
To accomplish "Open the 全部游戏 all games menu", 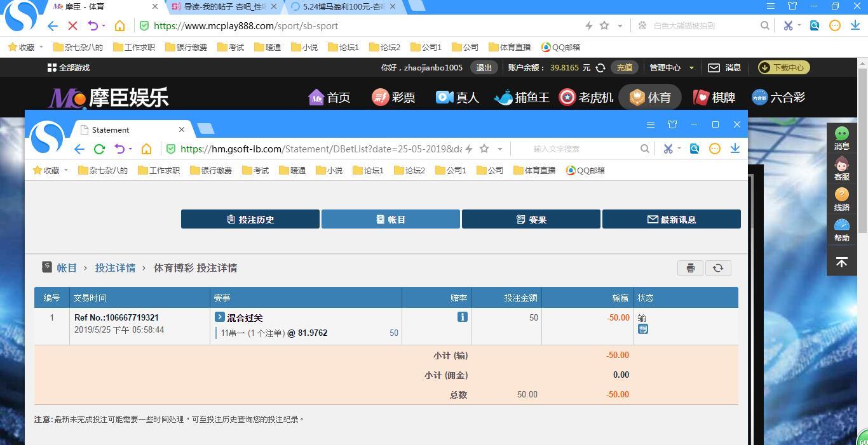I will click(x=69, y=67).
